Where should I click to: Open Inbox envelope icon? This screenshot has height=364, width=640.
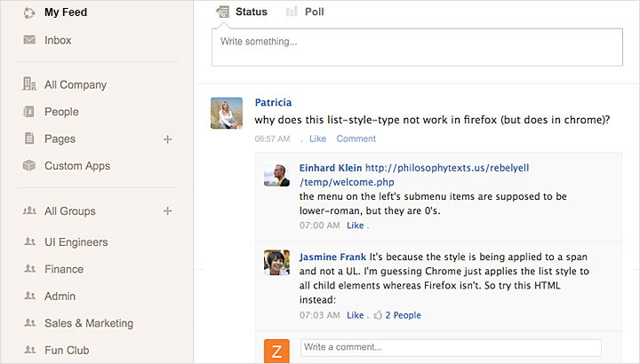point(29,40)
